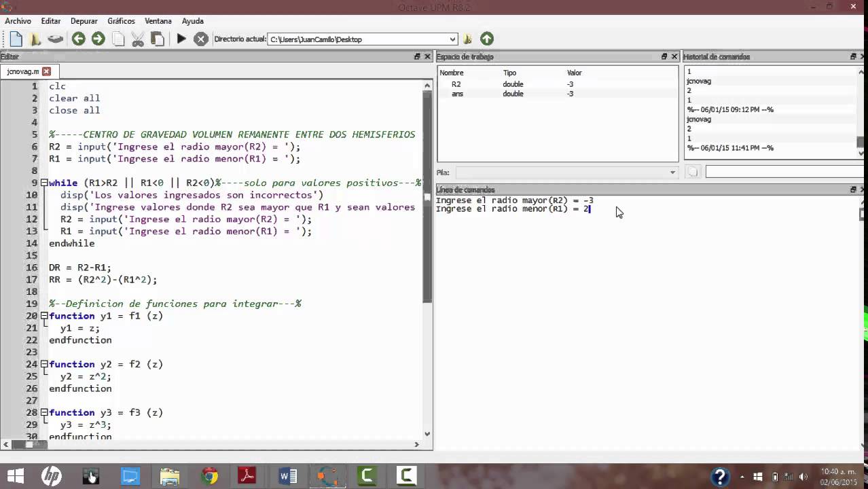Open Google Chrome from the taskbar

point(209,477)
